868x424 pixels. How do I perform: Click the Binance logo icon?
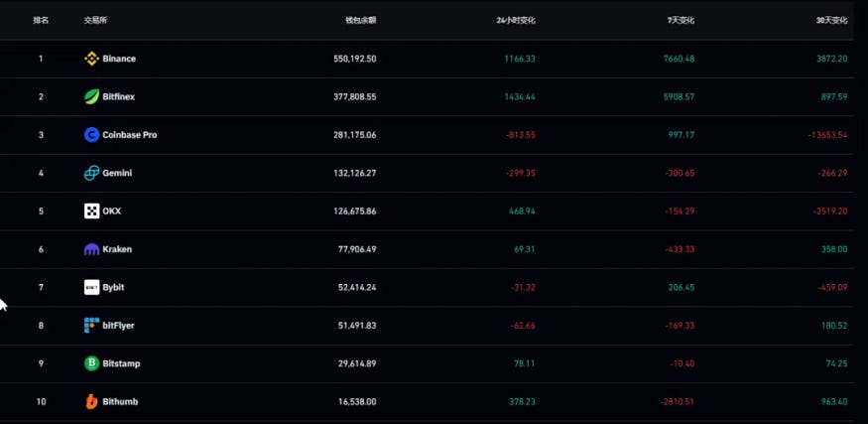(x=92, y=59)
